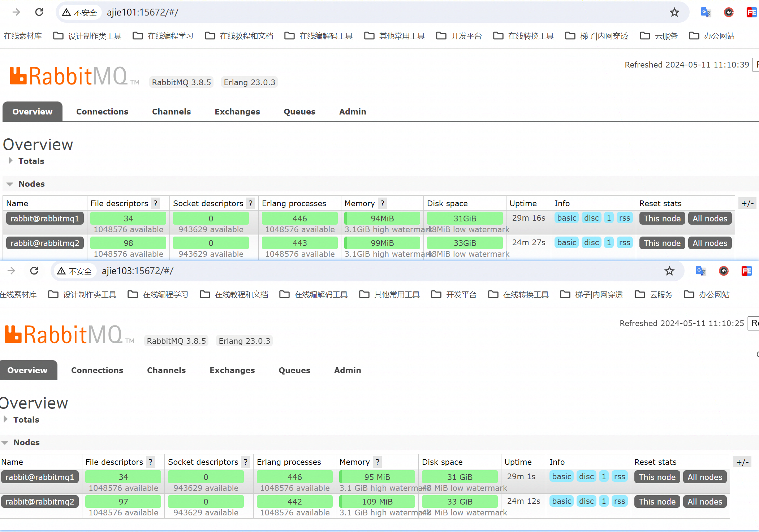
Task: Click Socket descriptors help ? in ajie101 table
Action: (250, 203)
